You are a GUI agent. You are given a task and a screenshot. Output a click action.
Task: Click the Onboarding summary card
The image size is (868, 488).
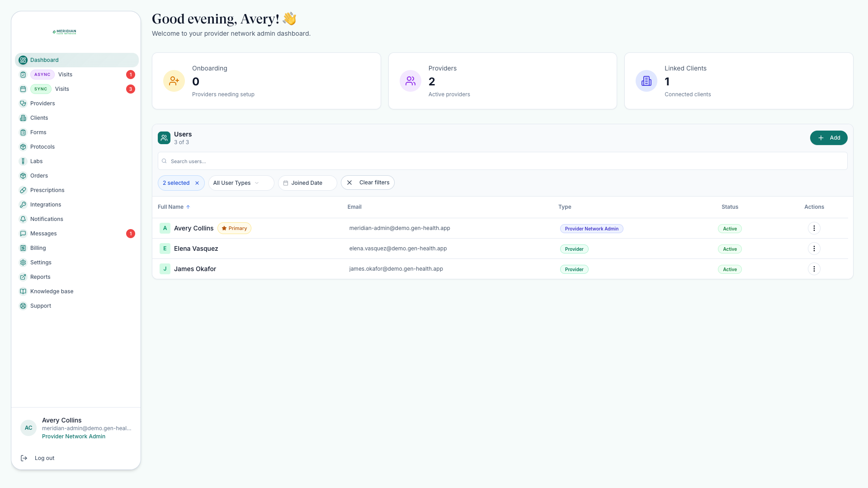coord(266,81)
